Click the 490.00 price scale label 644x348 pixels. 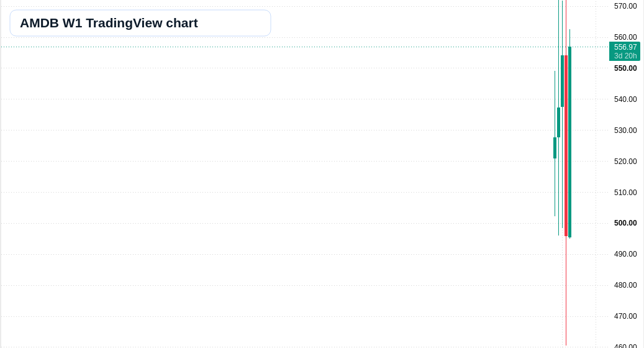tap(625, 254)
